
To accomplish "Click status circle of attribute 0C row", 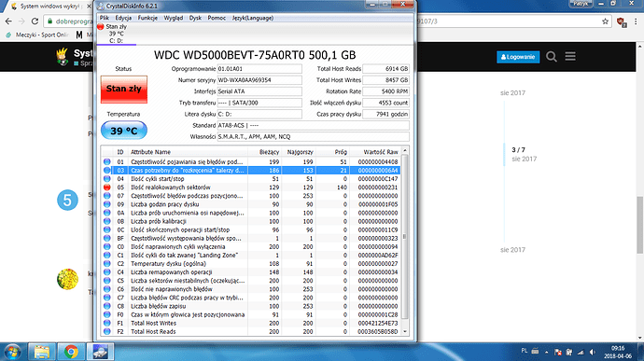I will point(107,229).
